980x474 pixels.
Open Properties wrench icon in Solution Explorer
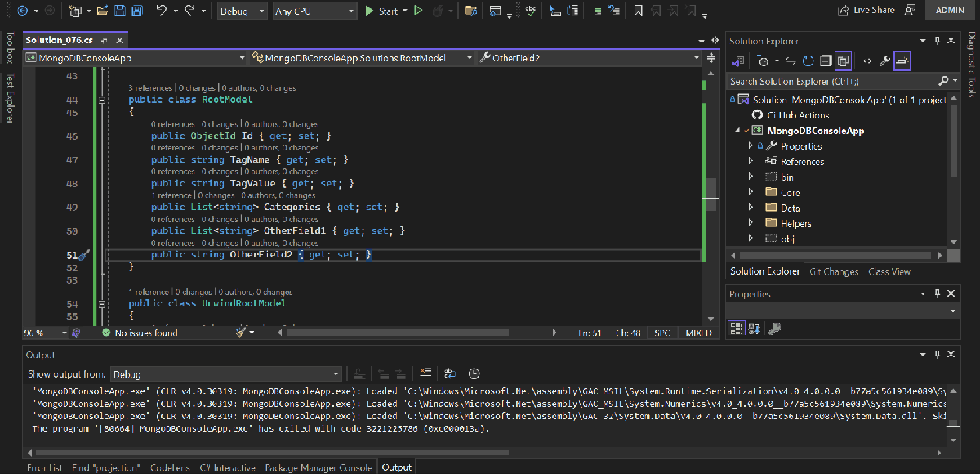[884, 60]
